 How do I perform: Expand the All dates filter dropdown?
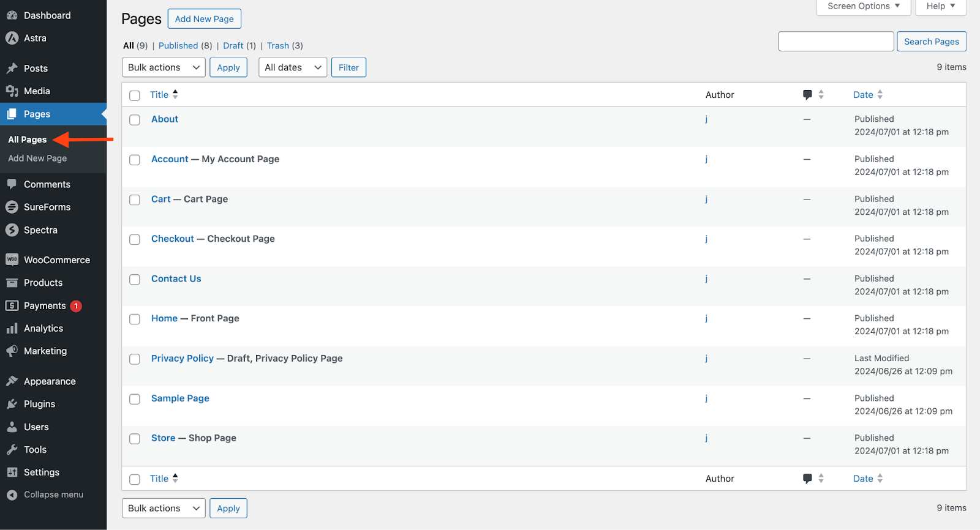[293, 67]
